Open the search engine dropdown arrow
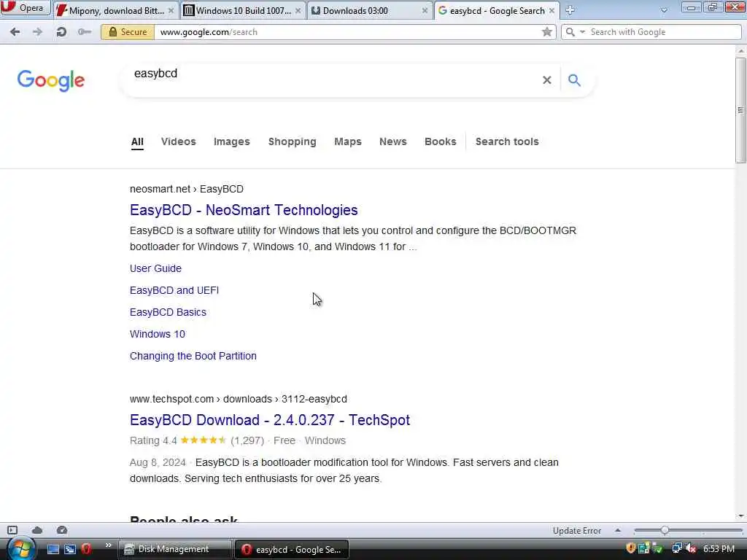This screenshot has height=560, width=747. coord(582,32)
